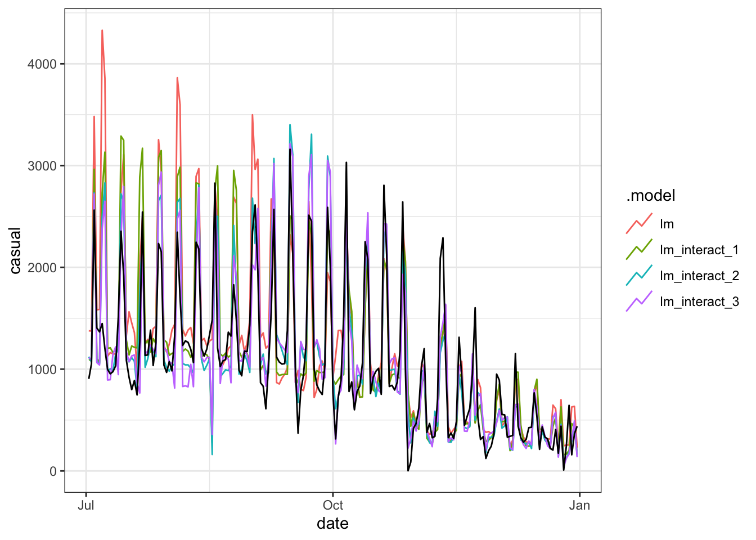Click the red lm legend line icon

click(x=639, y=224)
